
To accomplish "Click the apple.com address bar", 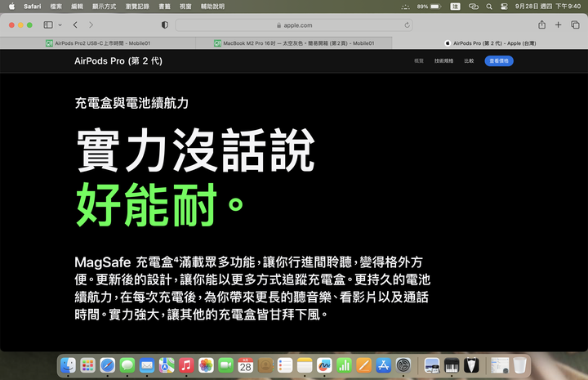I will coord(294,25).
